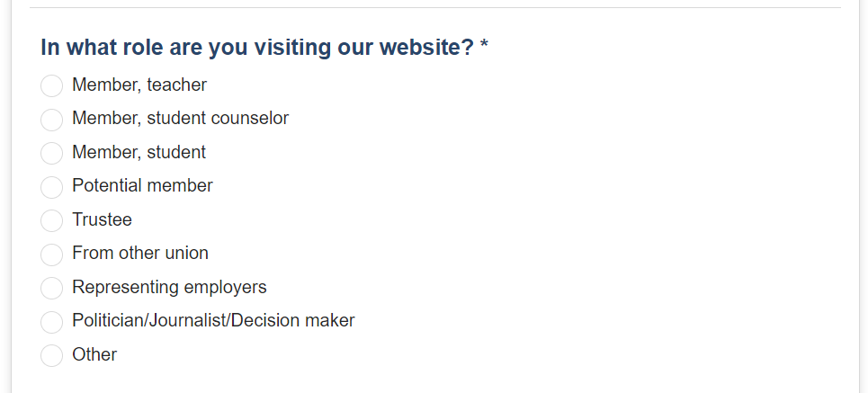Screen dimensions: 868x393
Task: Check the "Representing employers" radio button
Action: (x=51, y=289)
